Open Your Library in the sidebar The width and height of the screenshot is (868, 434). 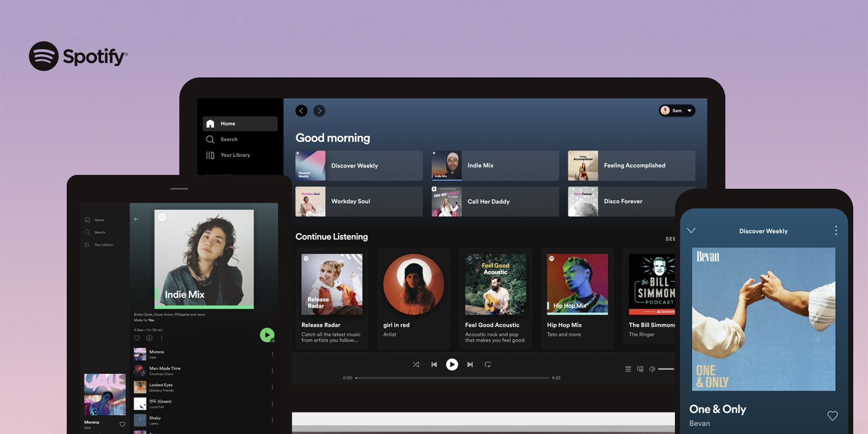point(235,155)
